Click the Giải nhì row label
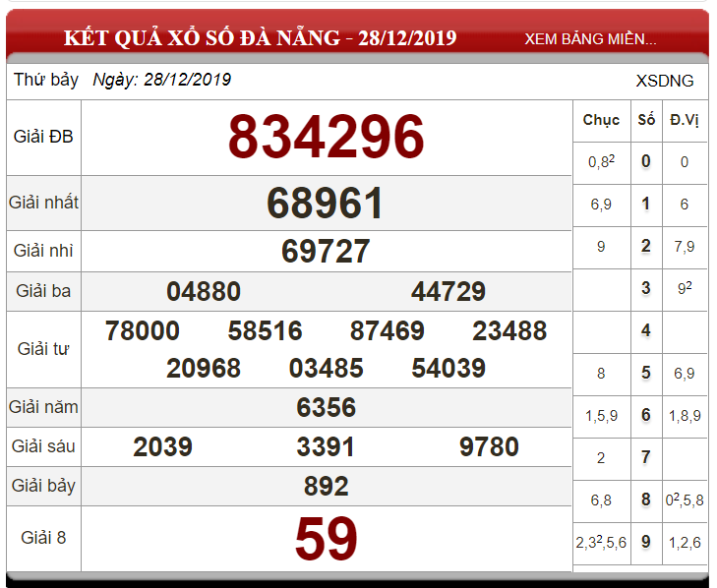Viewport: 717px width, 588px height. pos(43,251)
